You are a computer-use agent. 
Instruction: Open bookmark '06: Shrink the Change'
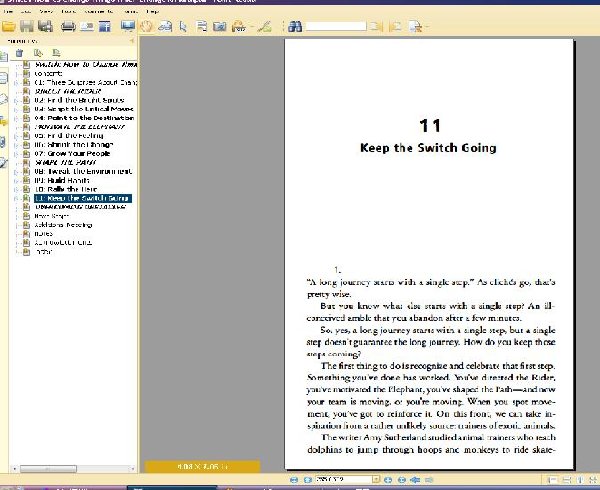point(74,145)
